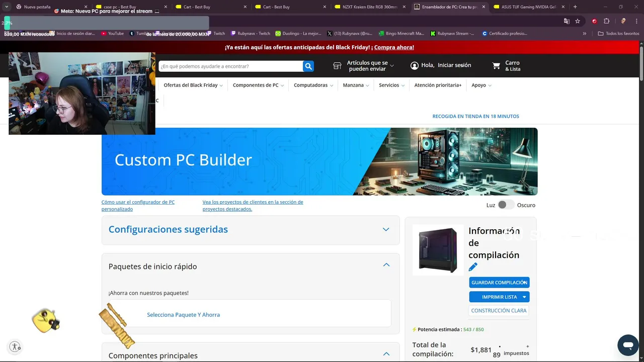Click Selecciona Paquete Y Ahorra
The image size is (644, 362).
pyautogui.click(x=183, y=315)
